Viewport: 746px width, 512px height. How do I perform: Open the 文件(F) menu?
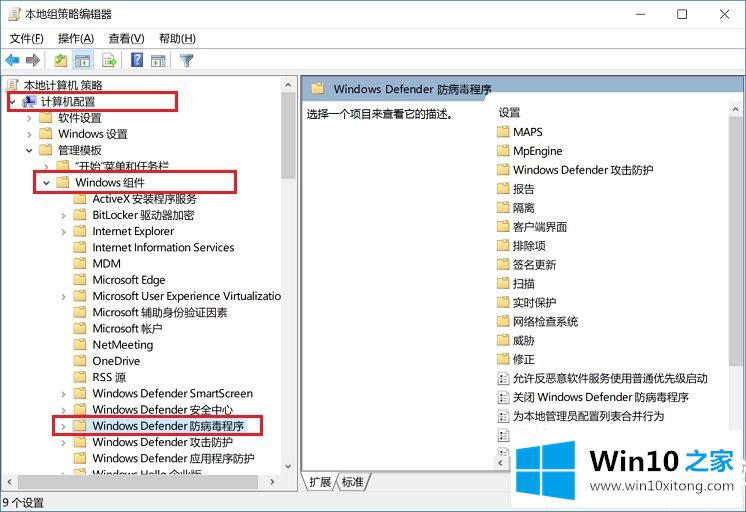(27, 39)
